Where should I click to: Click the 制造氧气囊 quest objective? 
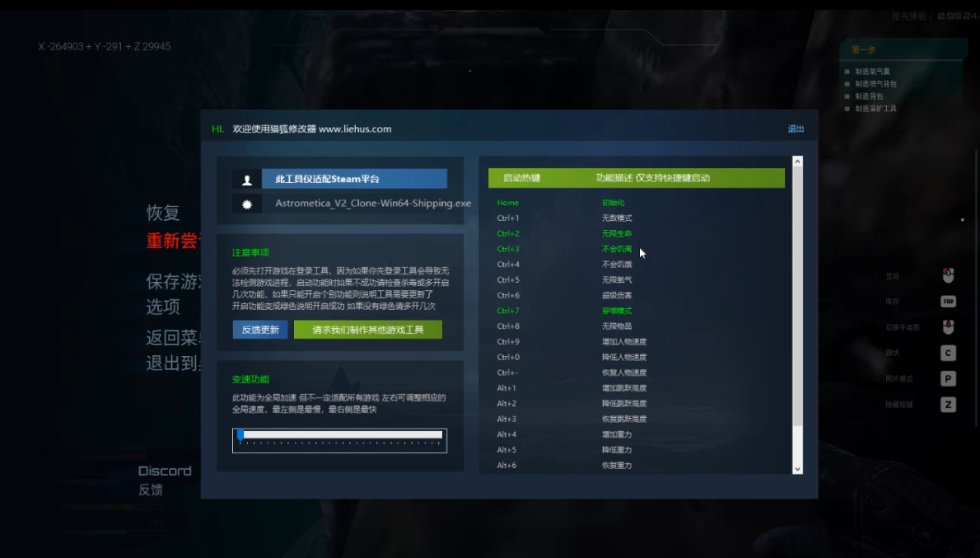[x=872, y=72]
